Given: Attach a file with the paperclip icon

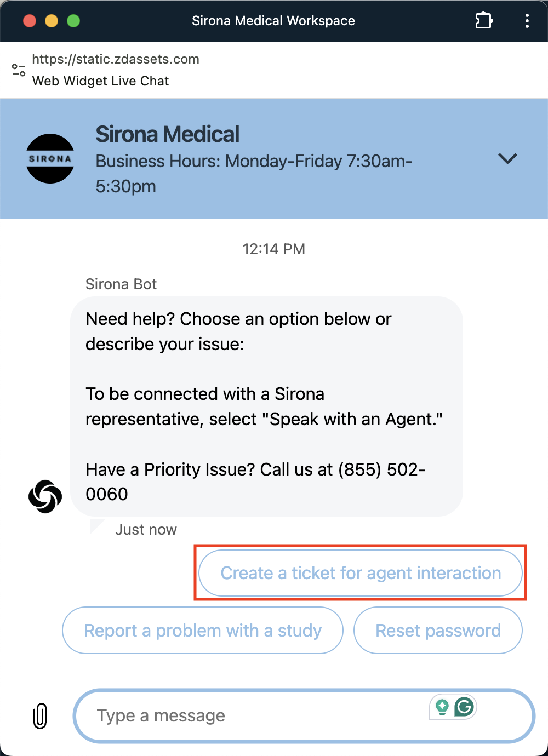Looking at the screenshot, I should [x=40, y=715].
